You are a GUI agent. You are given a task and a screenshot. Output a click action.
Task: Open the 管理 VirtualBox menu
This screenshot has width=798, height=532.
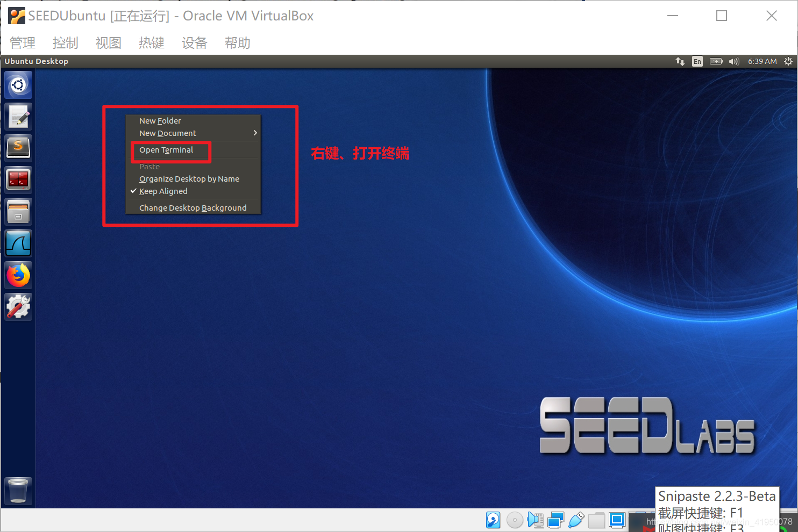pos(23,43)
